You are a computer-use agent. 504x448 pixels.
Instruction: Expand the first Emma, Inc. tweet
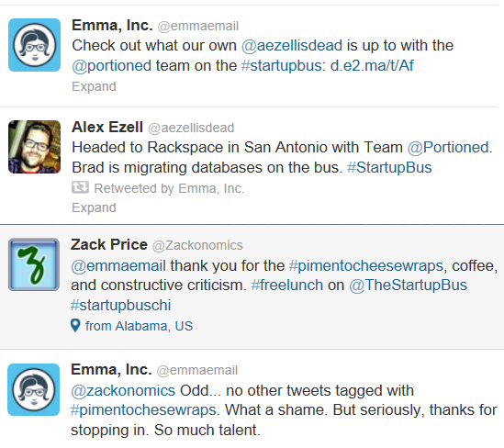[x=94, y=86]
